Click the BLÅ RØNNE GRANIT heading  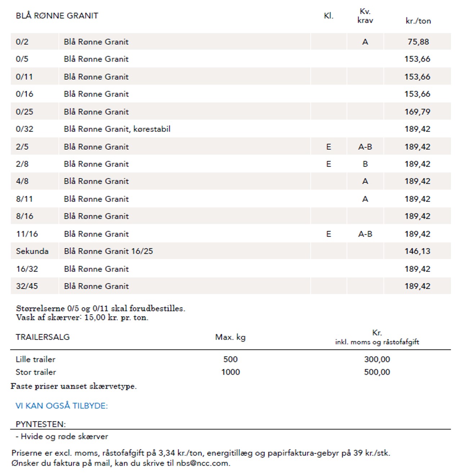click(57, 16)
